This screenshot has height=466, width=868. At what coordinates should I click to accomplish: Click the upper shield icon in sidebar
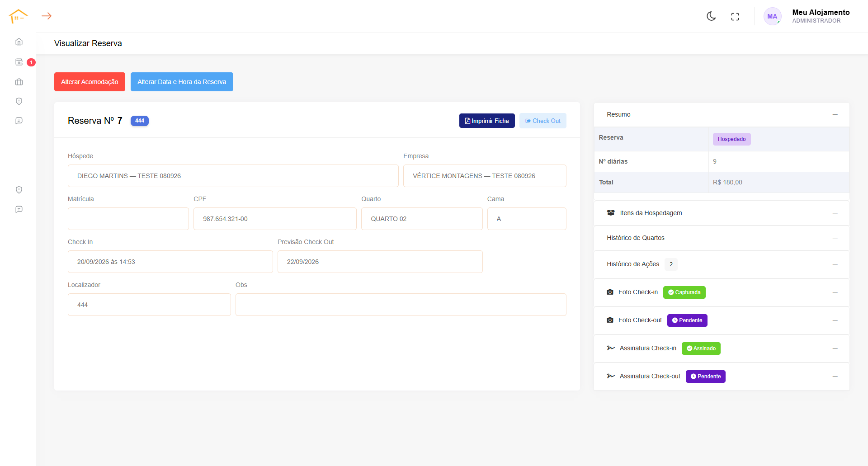coord(19,101)
